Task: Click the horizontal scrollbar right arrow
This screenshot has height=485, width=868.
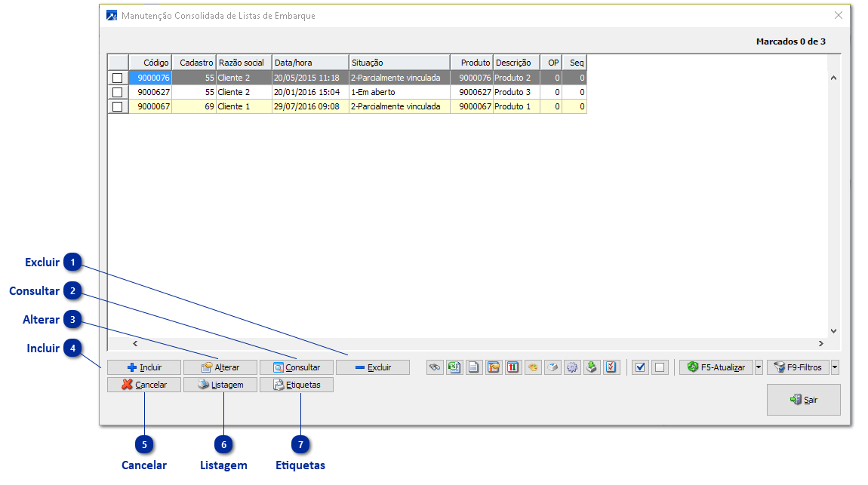Action: [821, 343]
